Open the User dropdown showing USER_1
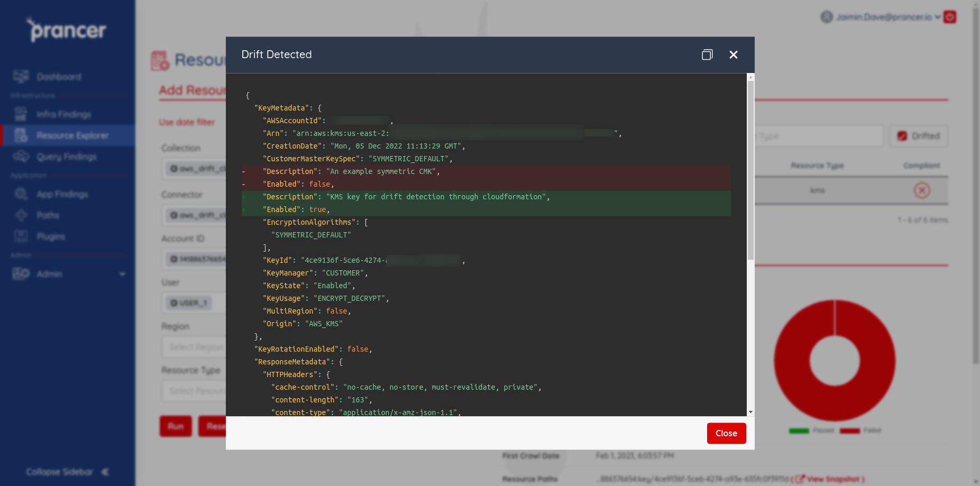980x486 pixels. click(194, 303)
